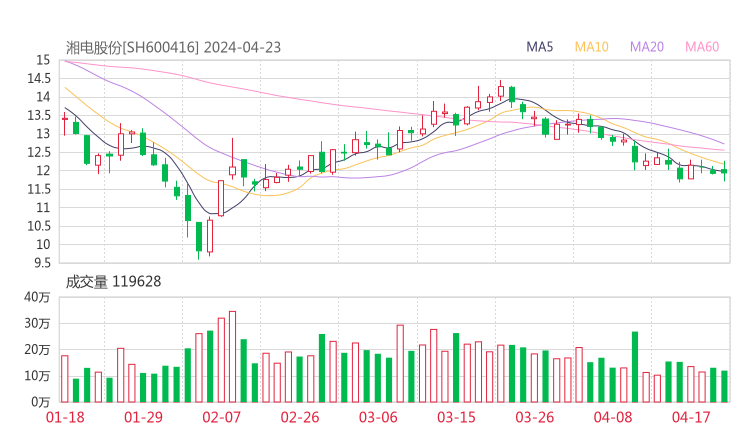
Task: Click the 40万 volume axis label
Action: [37, 297]
